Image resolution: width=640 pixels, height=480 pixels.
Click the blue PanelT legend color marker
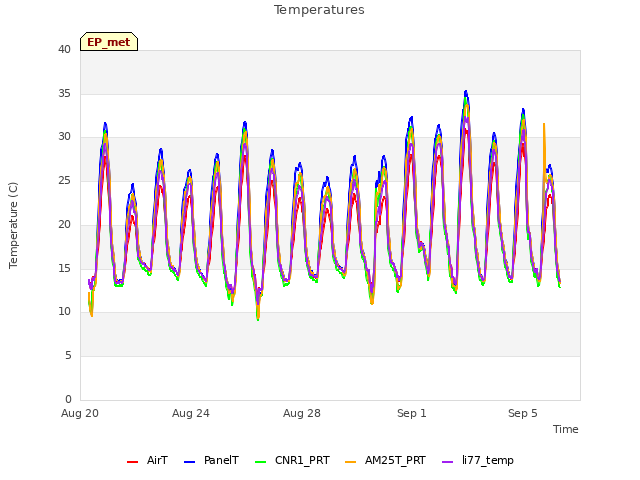189,462
